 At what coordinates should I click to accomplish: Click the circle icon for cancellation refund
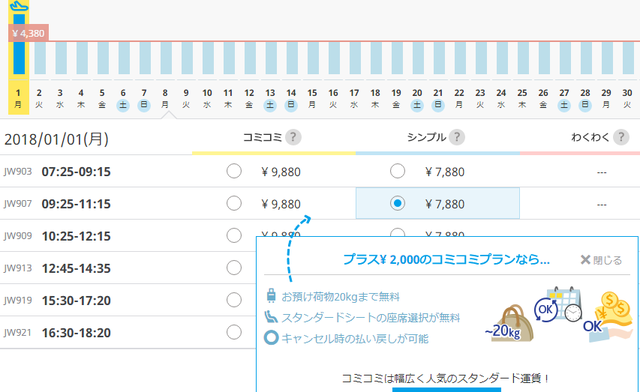point(271,338)
